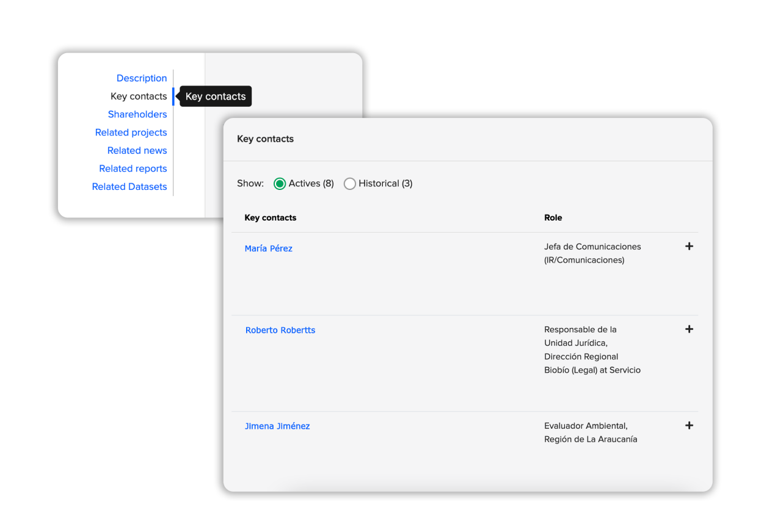The width and height of the screenshot is (764, 532).
Task: Open Jimena Jiménez's profile link
Action: point(277,426)
